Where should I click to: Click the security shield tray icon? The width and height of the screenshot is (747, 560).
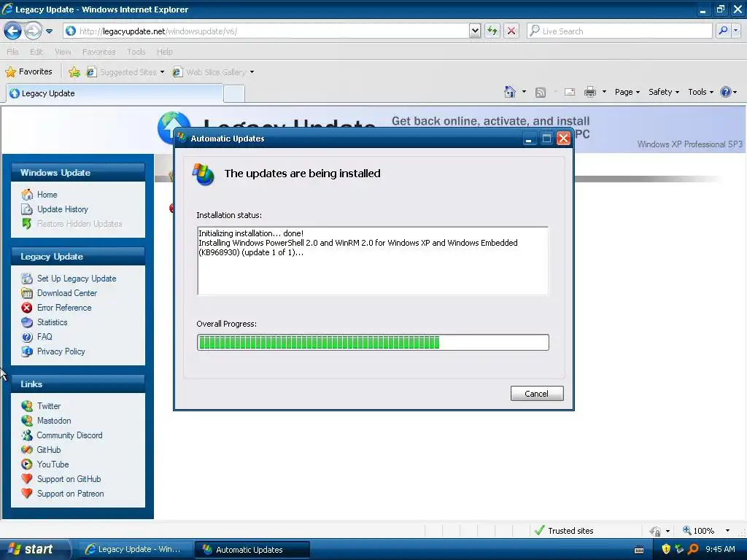pos(666,549)
